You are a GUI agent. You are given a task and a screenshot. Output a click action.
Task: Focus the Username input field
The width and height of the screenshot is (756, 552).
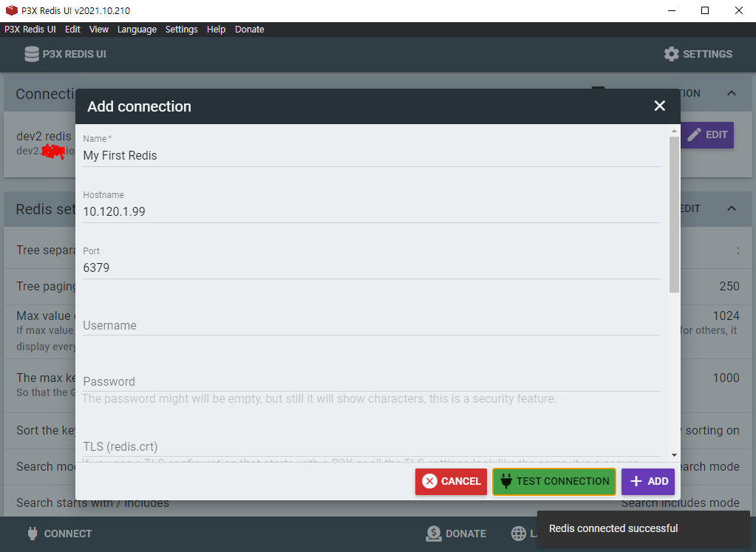pyautogui.click(x=371, y=325)
